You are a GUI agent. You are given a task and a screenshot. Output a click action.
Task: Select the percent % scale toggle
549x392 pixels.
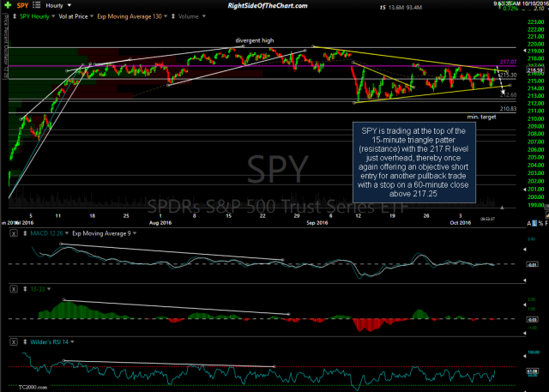click(540, 223)
